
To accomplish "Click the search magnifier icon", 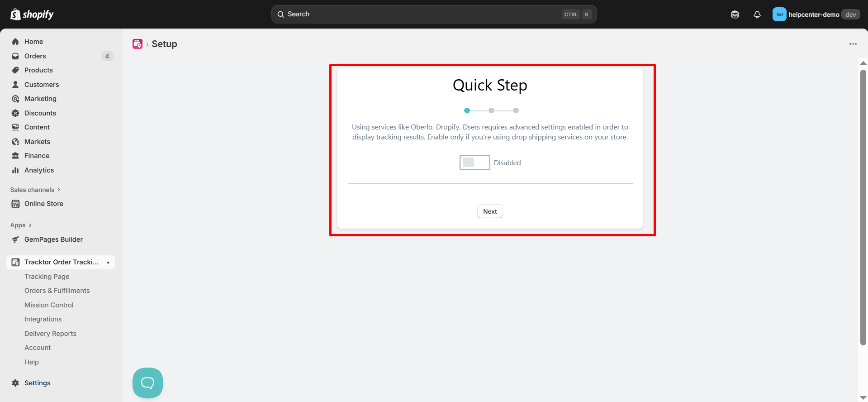I will point(281,14).
